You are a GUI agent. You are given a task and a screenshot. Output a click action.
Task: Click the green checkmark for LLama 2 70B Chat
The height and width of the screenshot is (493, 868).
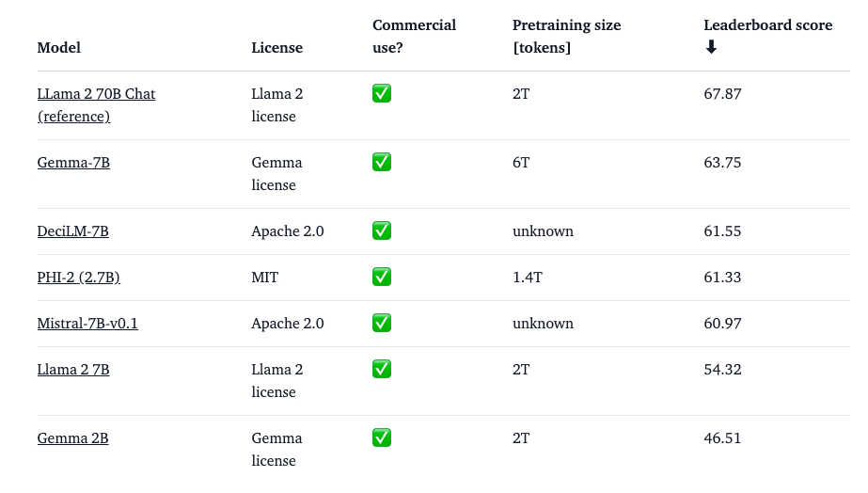point(382,93)
